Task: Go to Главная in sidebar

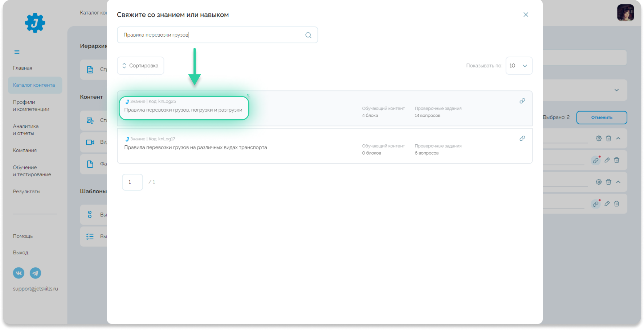Action: (23, 68)
